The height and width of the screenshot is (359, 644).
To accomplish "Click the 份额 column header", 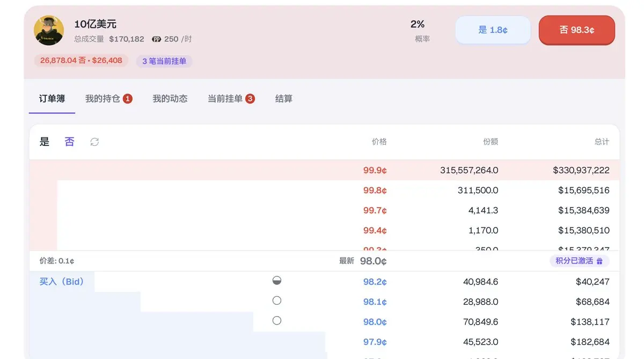I will coord(491,142).
